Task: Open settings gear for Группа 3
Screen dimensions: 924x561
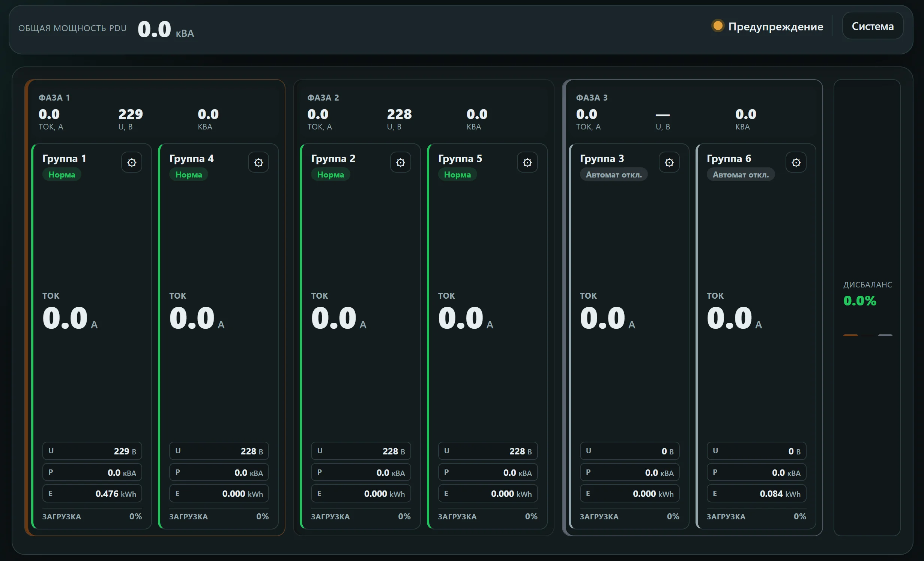Action: point(669,162)
